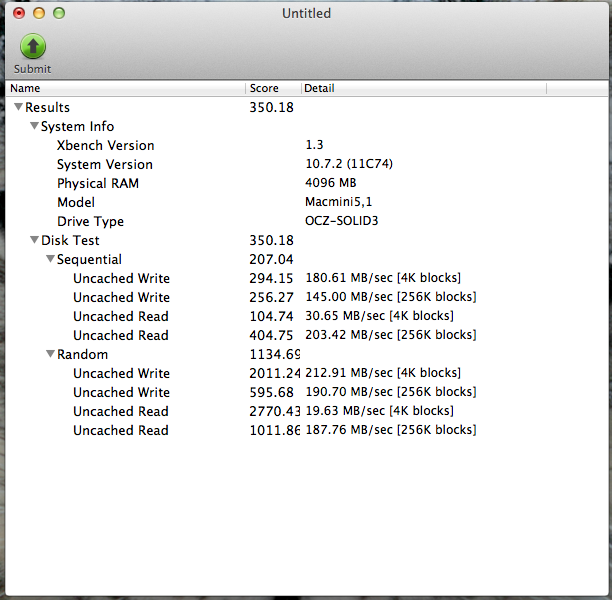
Task: Click the Random row label
Action: [82, 354]
